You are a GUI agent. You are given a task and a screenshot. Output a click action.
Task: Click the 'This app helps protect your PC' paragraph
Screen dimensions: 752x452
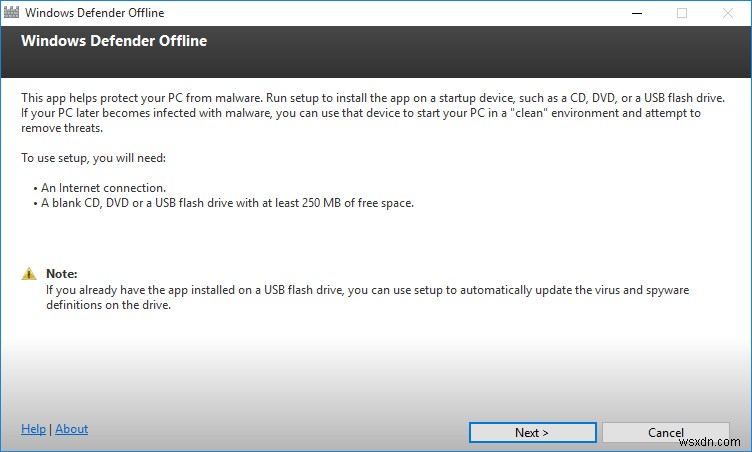pos(373,113)
